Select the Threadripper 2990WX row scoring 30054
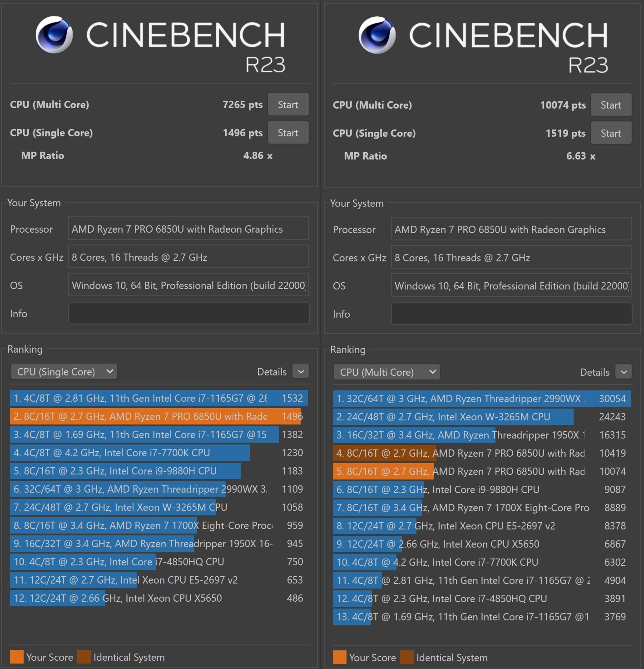The height and width of the screenshot is (669, 644). click(x=482, y=399)
